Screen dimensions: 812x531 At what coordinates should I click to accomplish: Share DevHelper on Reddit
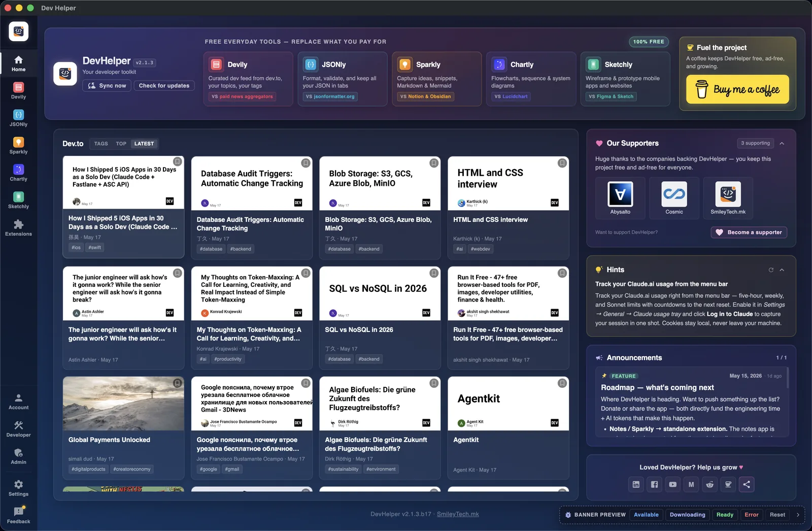709,484
